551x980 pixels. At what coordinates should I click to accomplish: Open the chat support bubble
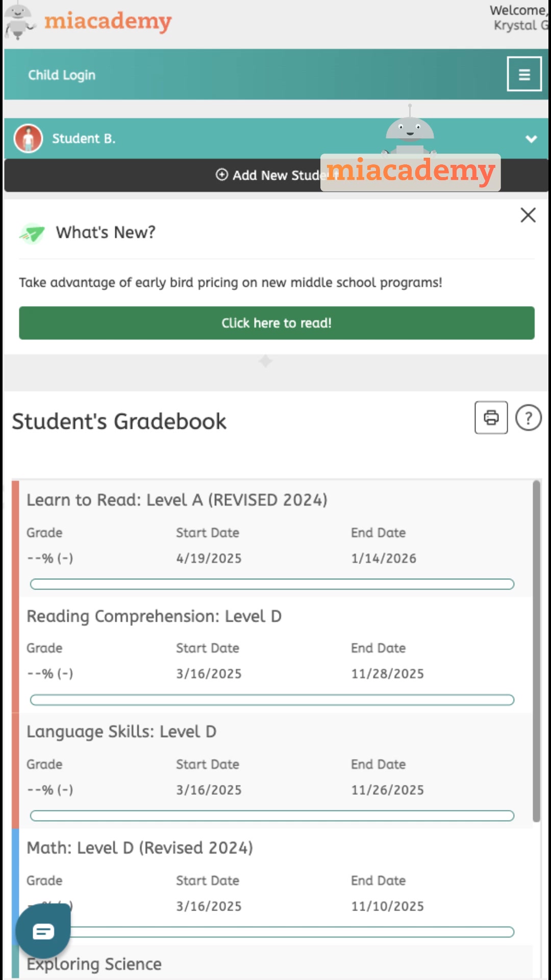click(43, 932)
